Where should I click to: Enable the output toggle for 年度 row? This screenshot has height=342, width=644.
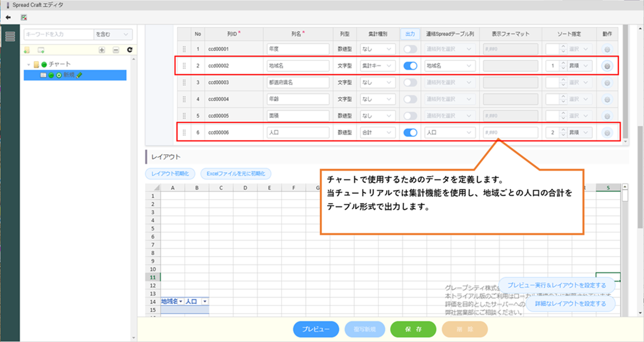[x=410, y=49]
